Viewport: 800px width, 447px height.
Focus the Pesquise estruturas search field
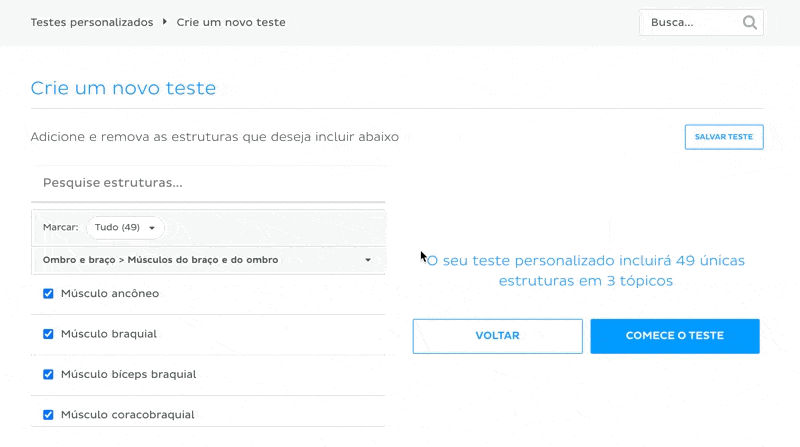coord(208,183)
